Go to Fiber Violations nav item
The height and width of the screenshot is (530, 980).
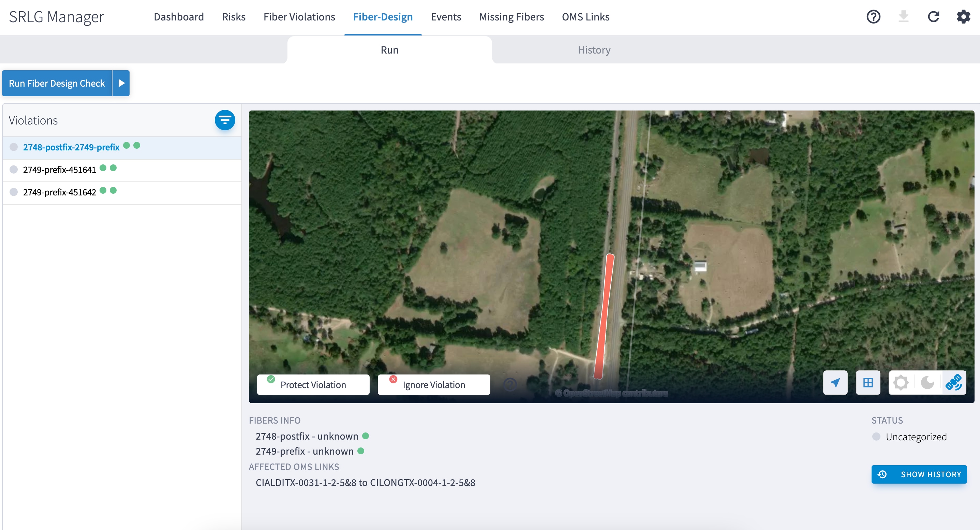[x=299, y=17]
